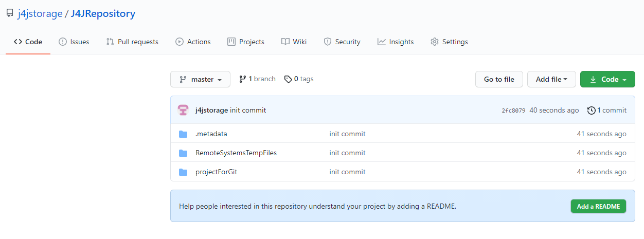Click the Add a README button
Viewport: 644px width, 239px height.
(598, 206)
